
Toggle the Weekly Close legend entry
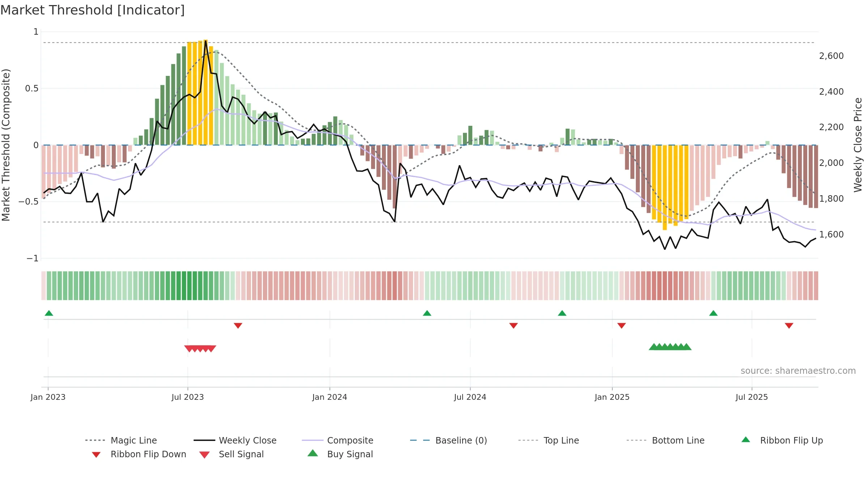click(235, 440)
